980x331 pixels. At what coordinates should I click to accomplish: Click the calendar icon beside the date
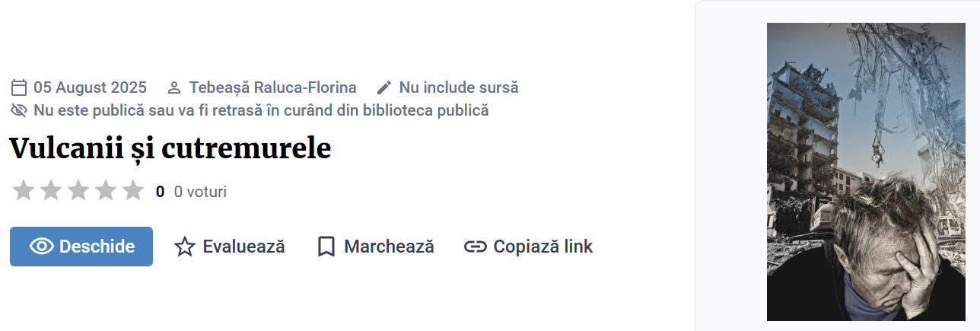(19, 88)
